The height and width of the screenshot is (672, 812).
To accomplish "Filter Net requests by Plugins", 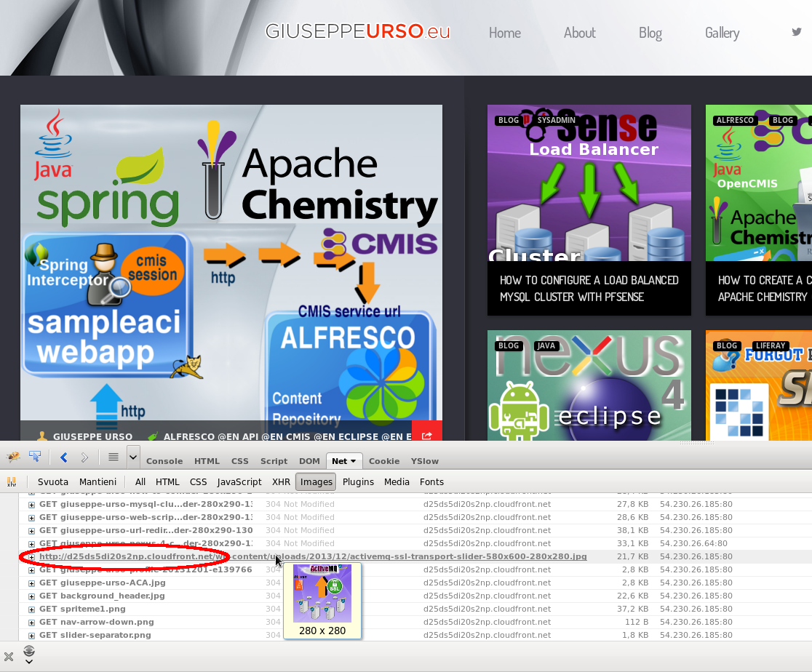I will point(358,481).
